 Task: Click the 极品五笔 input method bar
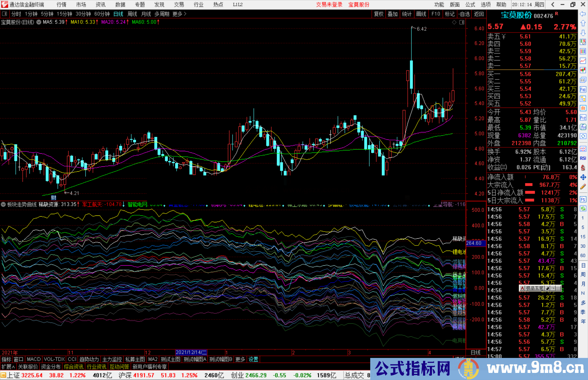coord(540,288)
